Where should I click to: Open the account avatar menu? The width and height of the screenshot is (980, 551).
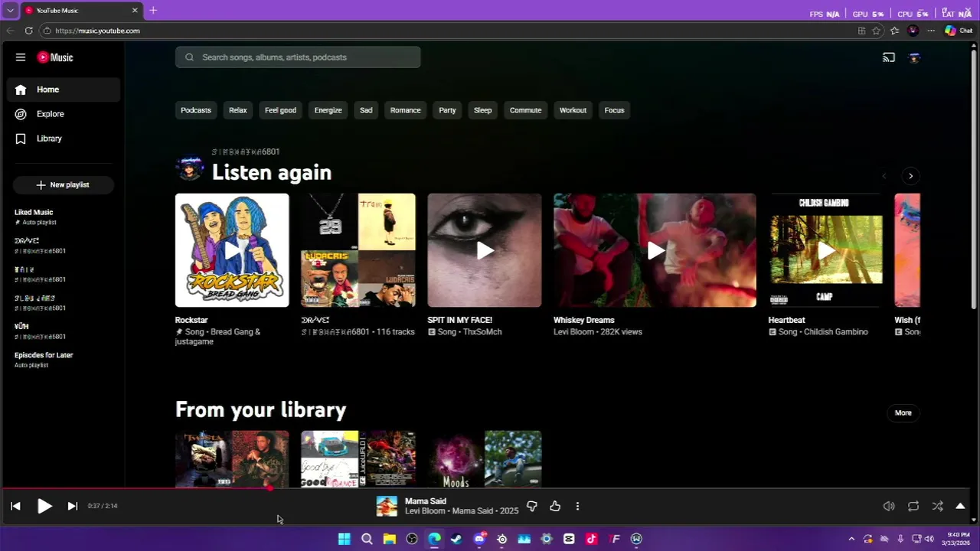pos(914,57)
